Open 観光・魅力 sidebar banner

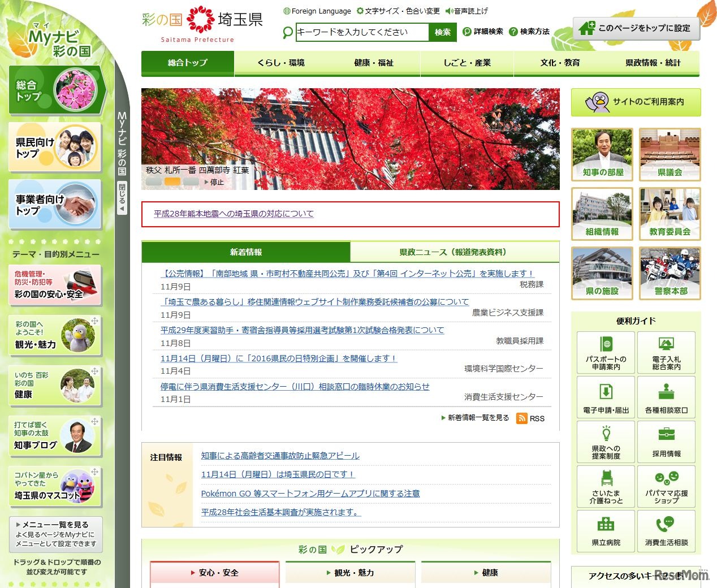click(x=55, y=336)
